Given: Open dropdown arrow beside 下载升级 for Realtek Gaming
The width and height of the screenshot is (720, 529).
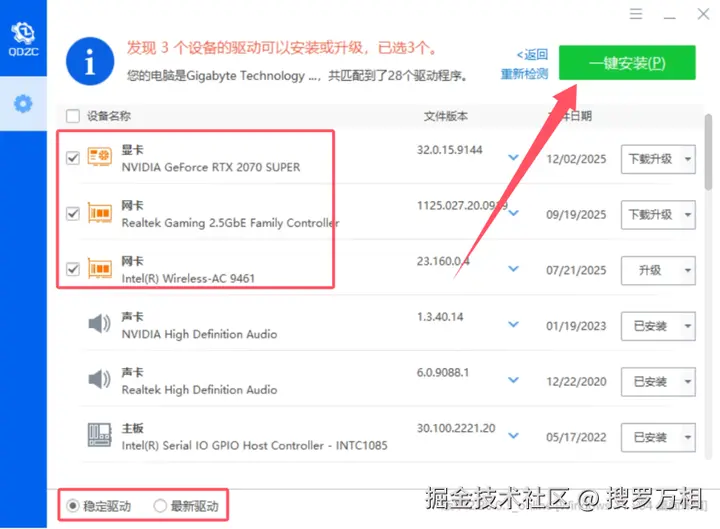Looking at the screenshot, I should (687, 215).
